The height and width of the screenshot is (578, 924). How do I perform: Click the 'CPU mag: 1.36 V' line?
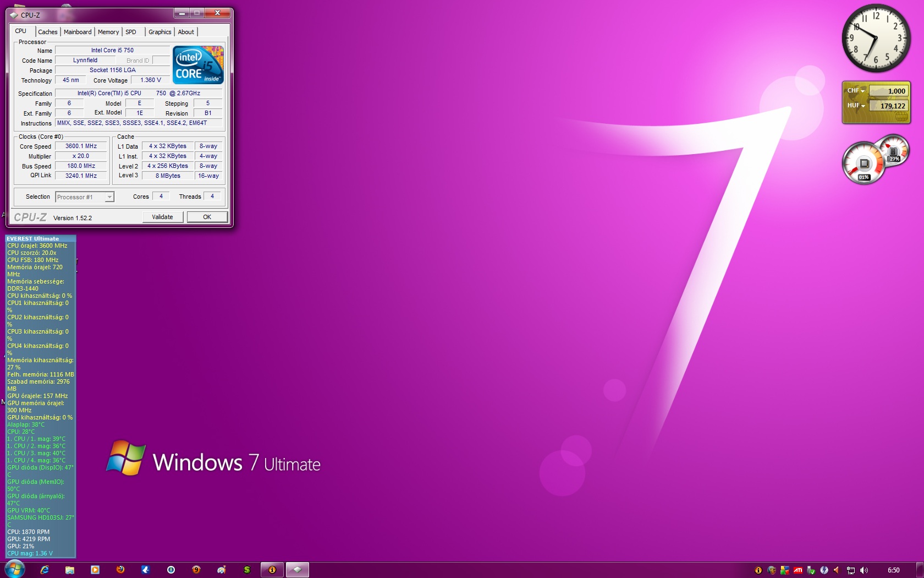[x=30, y=553]
